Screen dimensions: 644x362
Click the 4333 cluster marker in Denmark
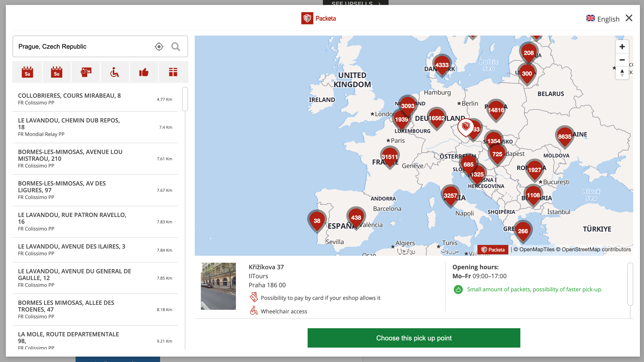442,65
